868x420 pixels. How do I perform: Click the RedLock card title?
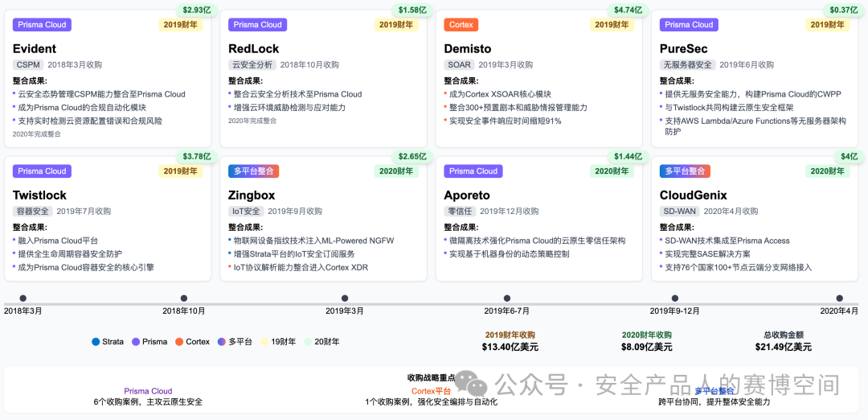tap(253, 49)
